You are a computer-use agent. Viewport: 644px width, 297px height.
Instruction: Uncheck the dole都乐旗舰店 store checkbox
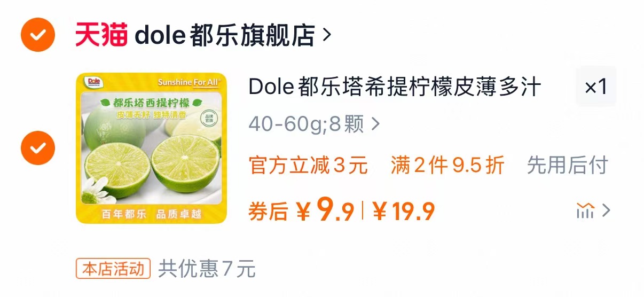pyautogui.click(x=37, y=35)
